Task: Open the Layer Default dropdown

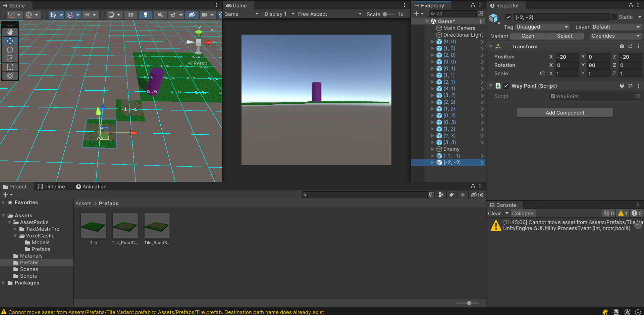Action: pos(616,27)
